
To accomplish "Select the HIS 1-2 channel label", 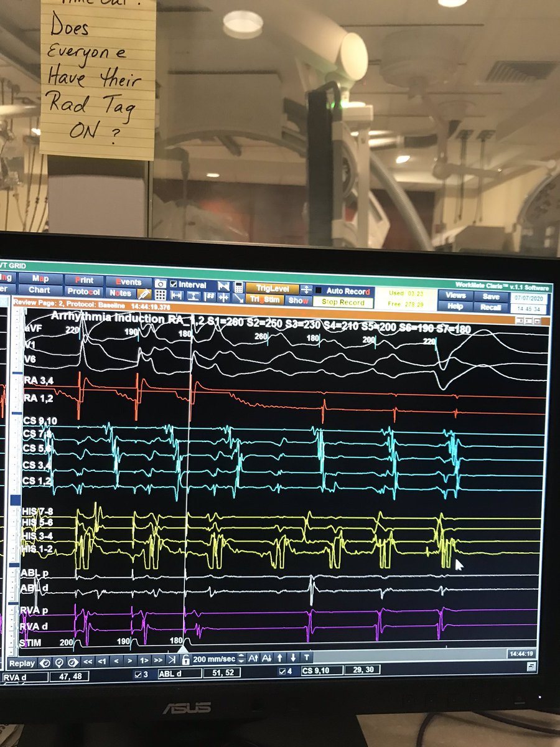I will 35,549.
